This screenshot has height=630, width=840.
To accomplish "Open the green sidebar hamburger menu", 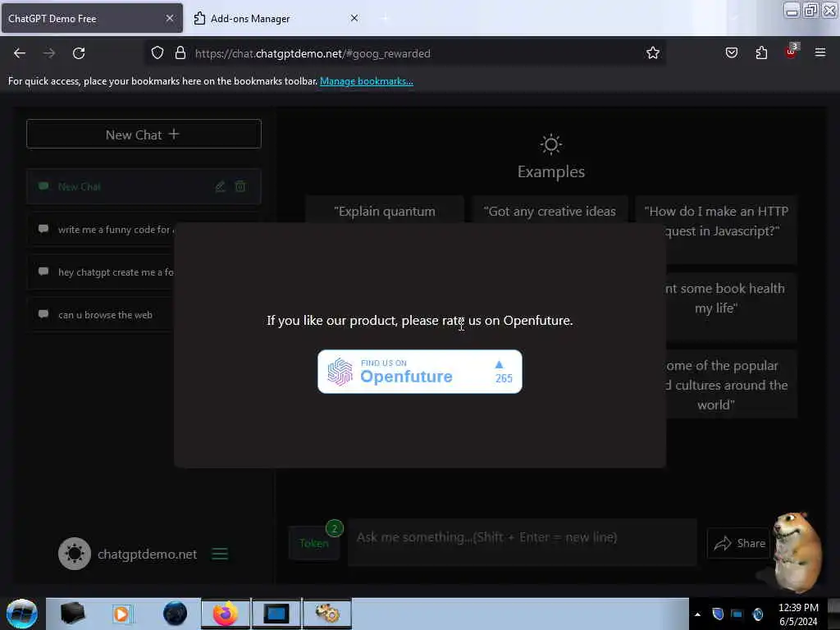I will tap(220, 554).
